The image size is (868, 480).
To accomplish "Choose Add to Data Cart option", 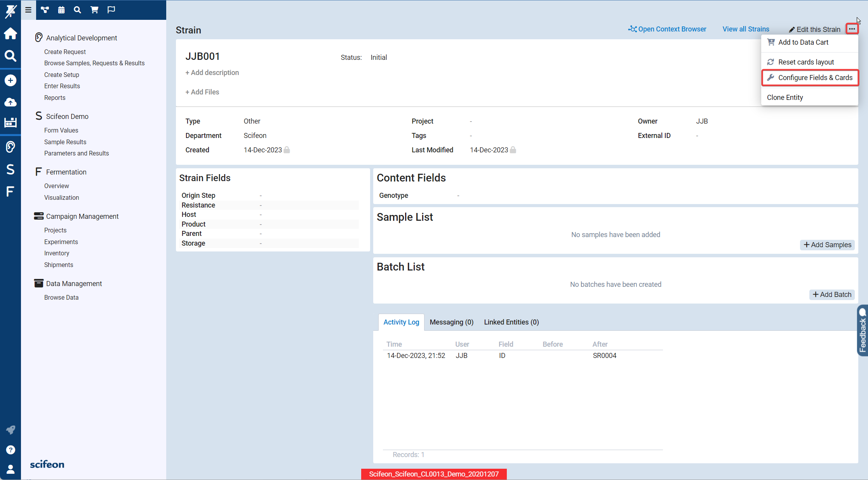I will pyautogui.click(x=803, y=42).
